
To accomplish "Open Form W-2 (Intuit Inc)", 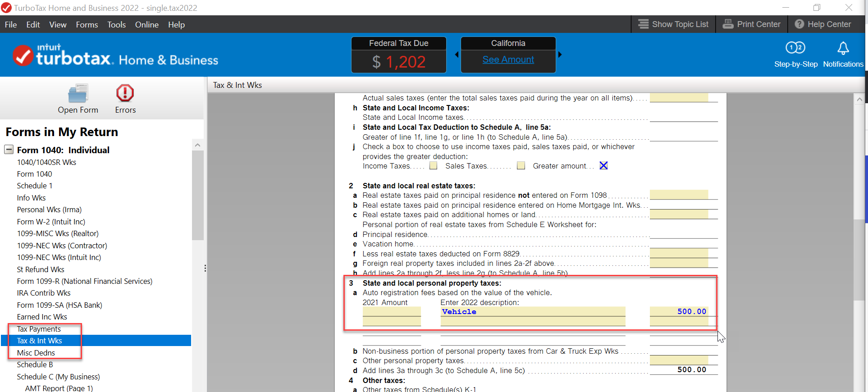I will point(51,222).
